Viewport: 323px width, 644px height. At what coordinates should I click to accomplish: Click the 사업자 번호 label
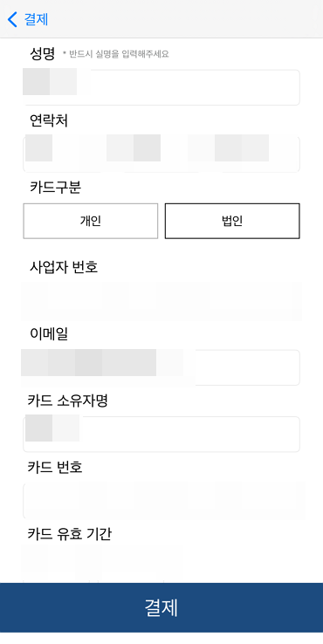[64, 267]
